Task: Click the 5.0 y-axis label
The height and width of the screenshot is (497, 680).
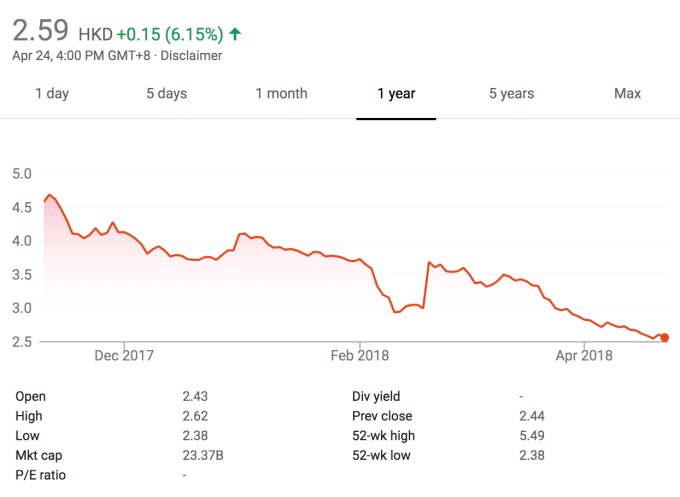Action: click(24, 173)
